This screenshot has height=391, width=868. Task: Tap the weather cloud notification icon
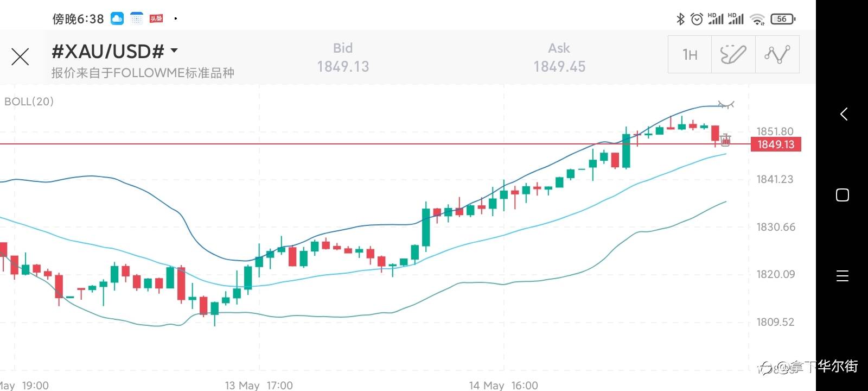click(x=117, y=19)
